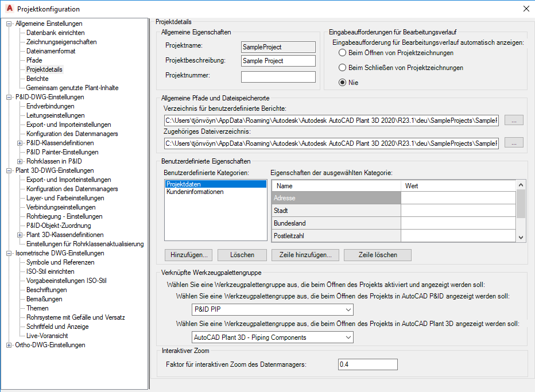Select Zeichnungseigenschaften tree item

61,42
